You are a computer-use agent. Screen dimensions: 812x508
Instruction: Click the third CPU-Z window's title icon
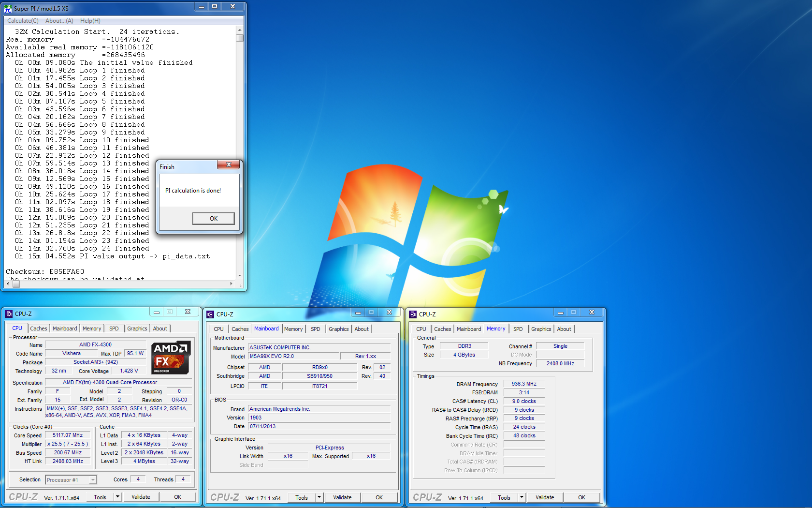point(413,314)
